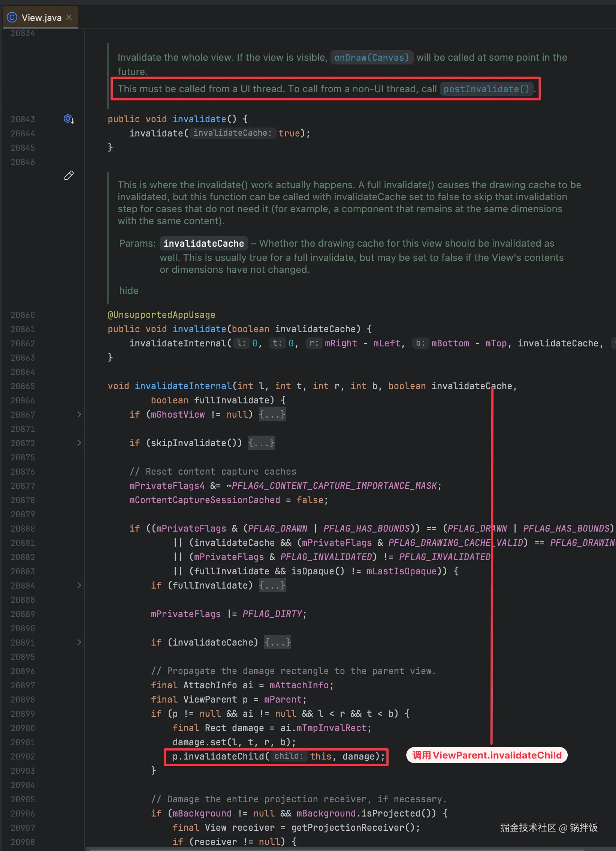Click the invalidateInternal method name on line 20865
616x851 pixels.
[183, 386]
